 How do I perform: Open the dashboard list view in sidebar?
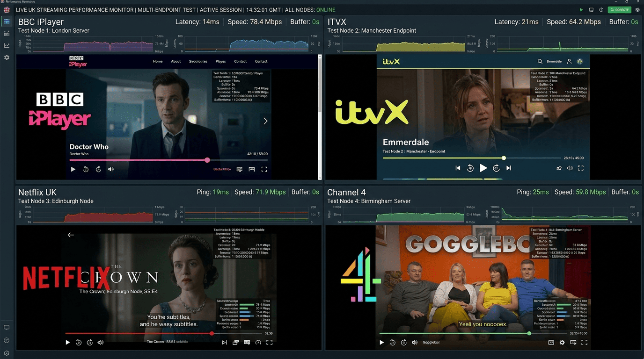click(7, 22)
